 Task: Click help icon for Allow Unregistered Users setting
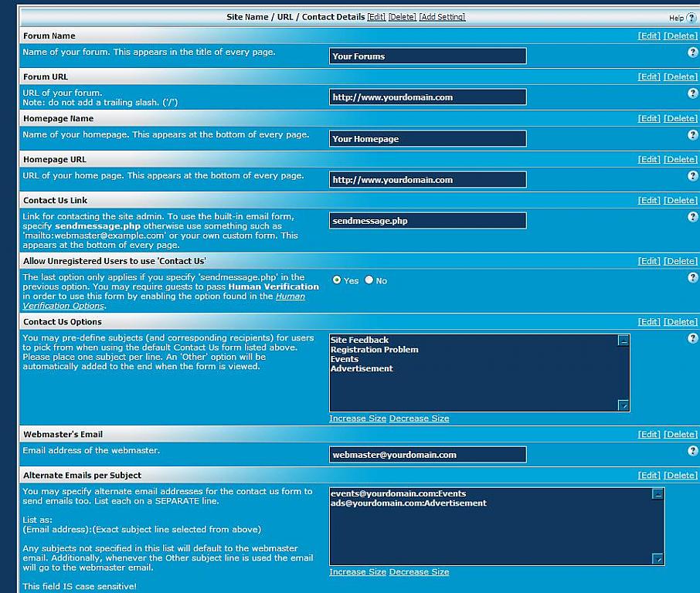[x=692, y=277]
